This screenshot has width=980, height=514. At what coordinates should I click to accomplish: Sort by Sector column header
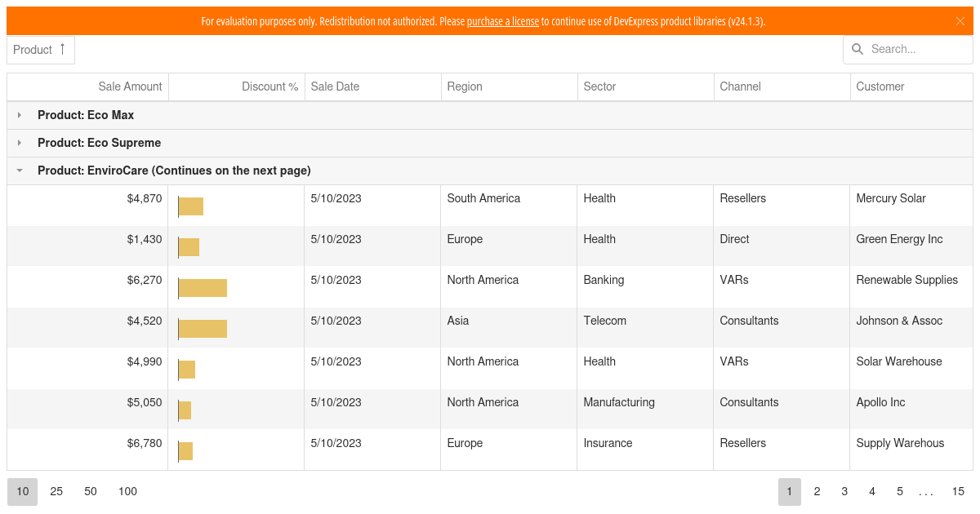point(646,86)
